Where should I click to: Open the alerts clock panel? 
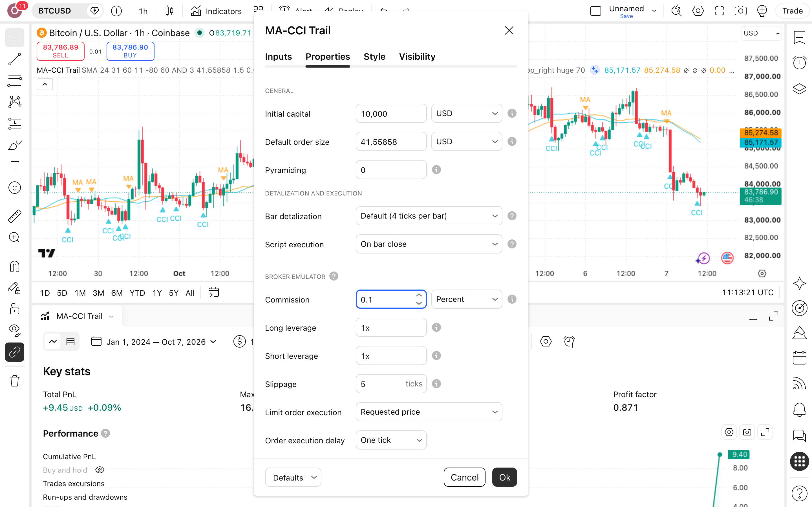pos(800,62)
